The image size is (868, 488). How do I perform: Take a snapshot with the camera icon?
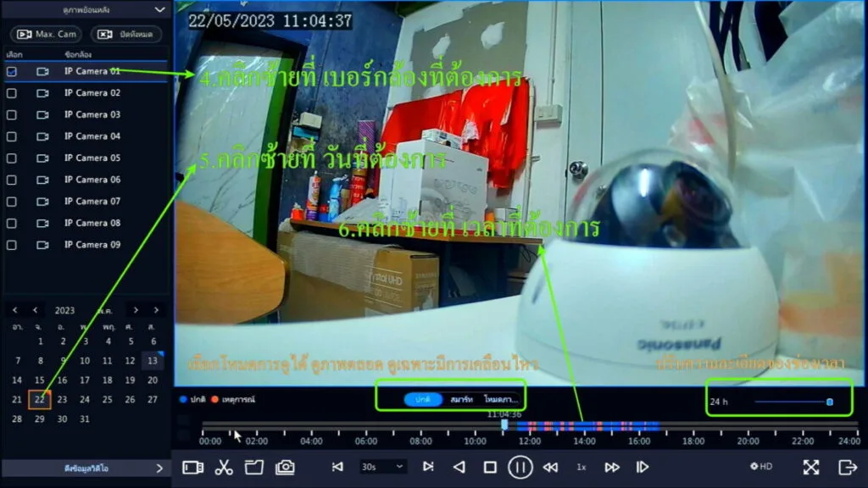click(285, 467)
